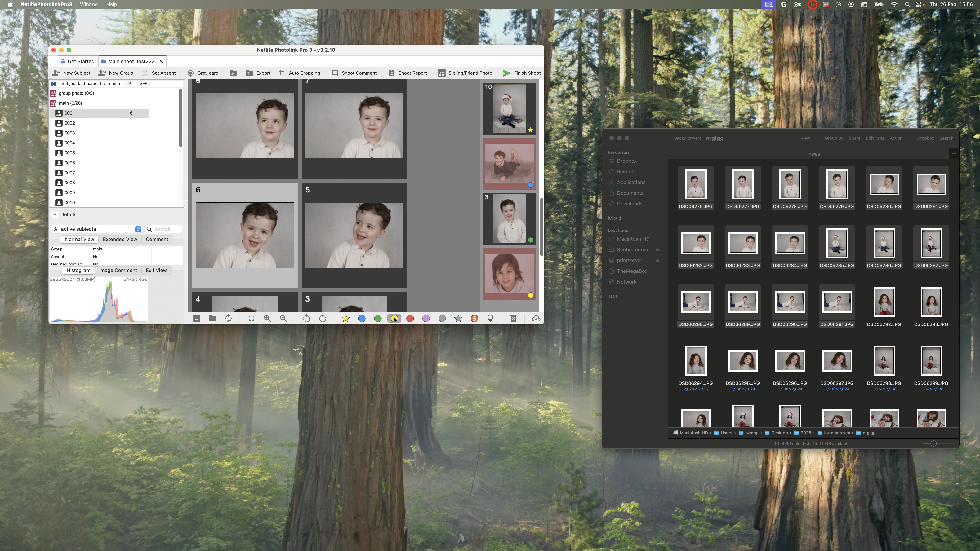The image size is (980, 551).
Task: Click the cloud sync status icon
Action: 536,318
